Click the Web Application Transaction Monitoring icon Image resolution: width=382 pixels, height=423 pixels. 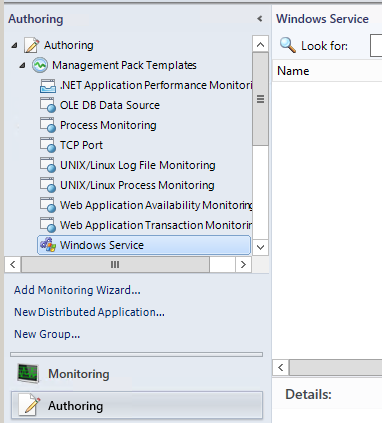coord(48,225)
